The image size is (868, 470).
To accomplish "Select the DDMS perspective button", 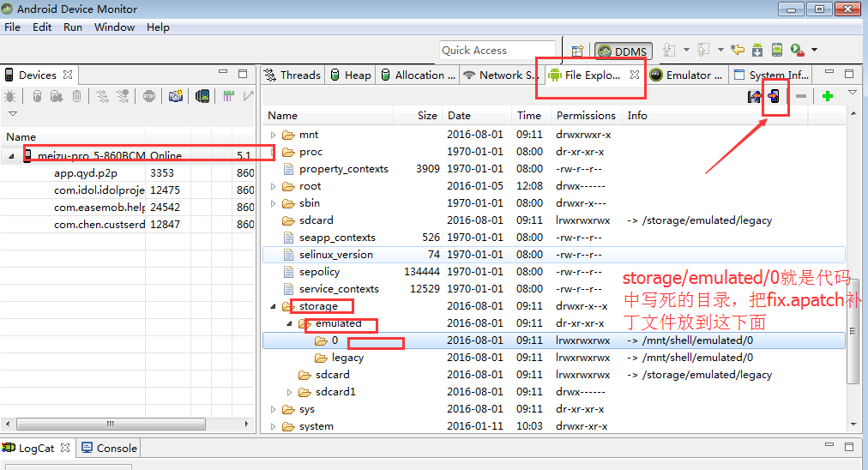I will [x=624, y=51].
